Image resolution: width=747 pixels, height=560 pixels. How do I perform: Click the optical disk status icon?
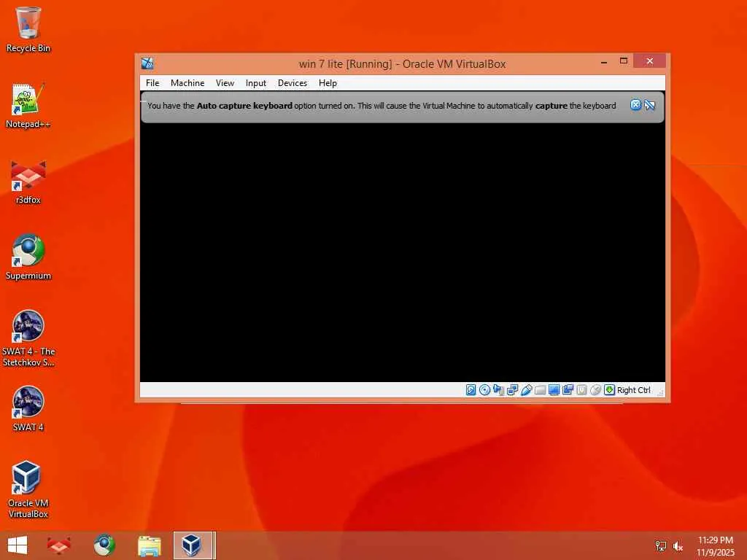point(484,390)
